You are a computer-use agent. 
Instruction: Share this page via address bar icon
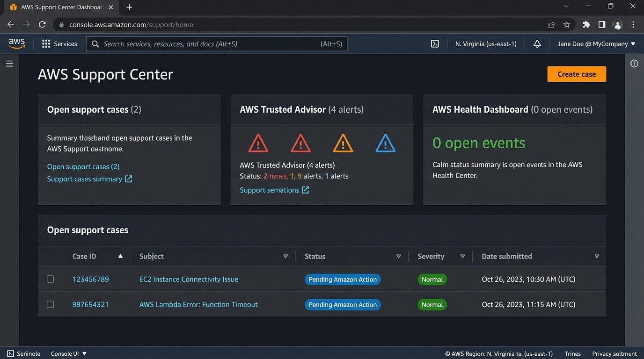click(x=551, y=24)
